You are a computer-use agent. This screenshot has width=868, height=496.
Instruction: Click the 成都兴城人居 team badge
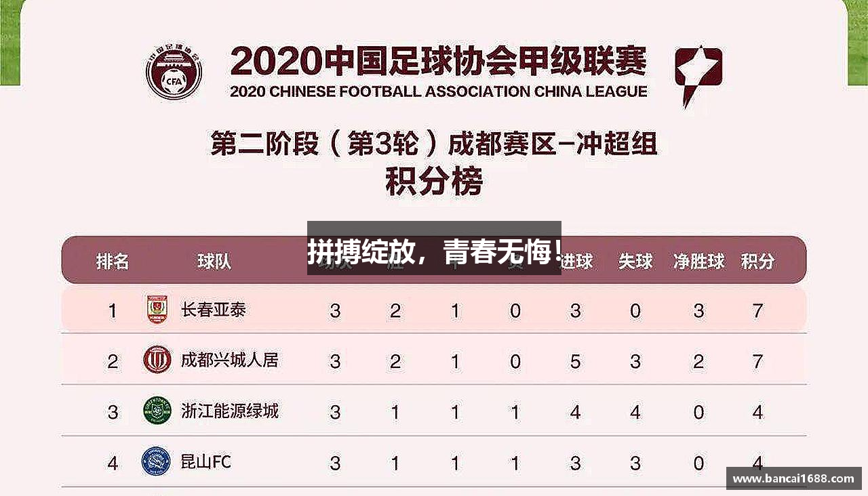tap(157, 360)
